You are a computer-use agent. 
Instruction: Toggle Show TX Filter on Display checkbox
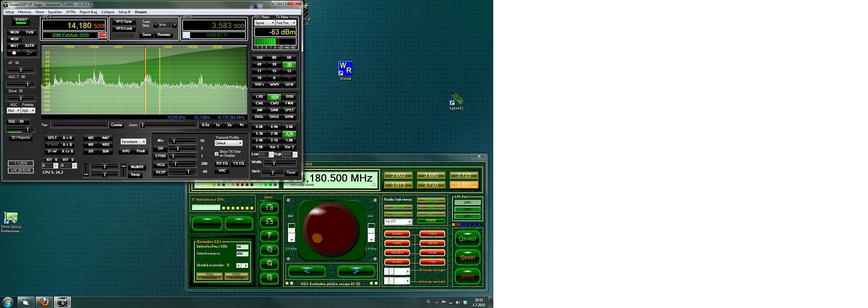click(217, 153)
